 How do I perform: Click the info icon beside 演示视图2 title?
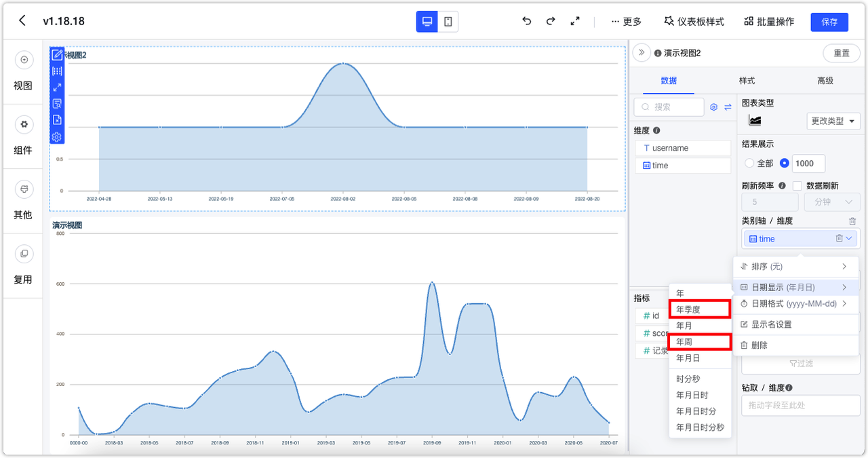(658, 53)
